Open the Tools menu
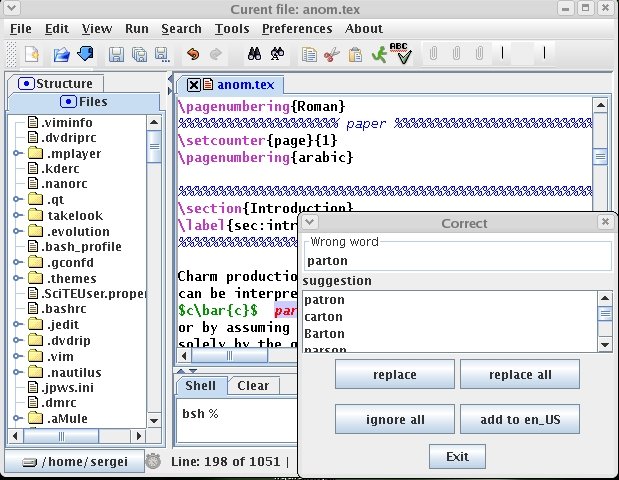Screen dimensions: 619x480 point(232,29)
